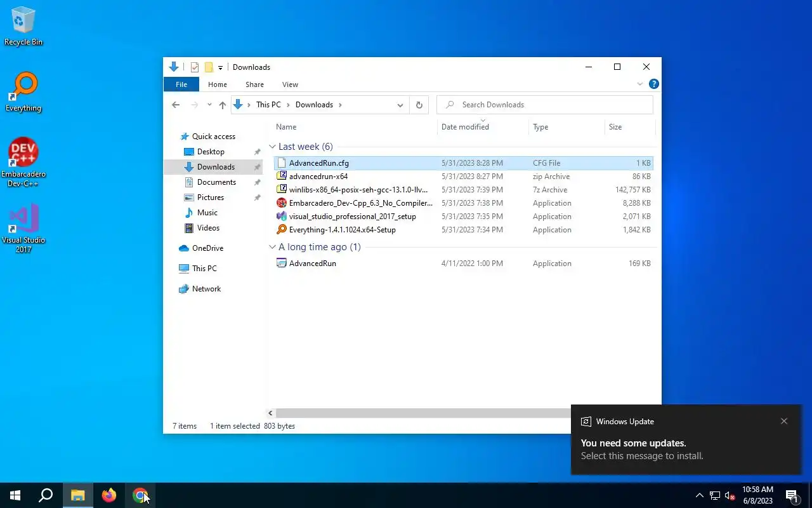812x508 pixels.
Task: Sort by the Date modified column
Action: tap(483, 127)
